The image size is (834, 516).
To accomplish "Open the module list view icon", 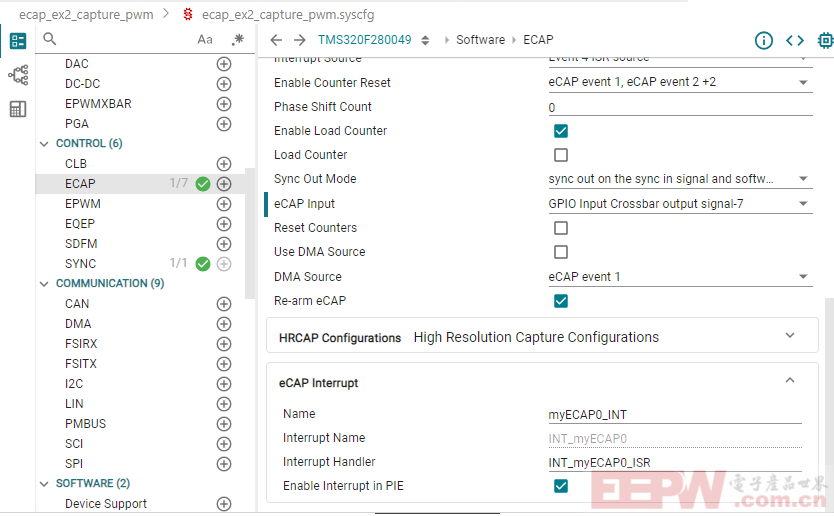I will [x=18, y=41].
